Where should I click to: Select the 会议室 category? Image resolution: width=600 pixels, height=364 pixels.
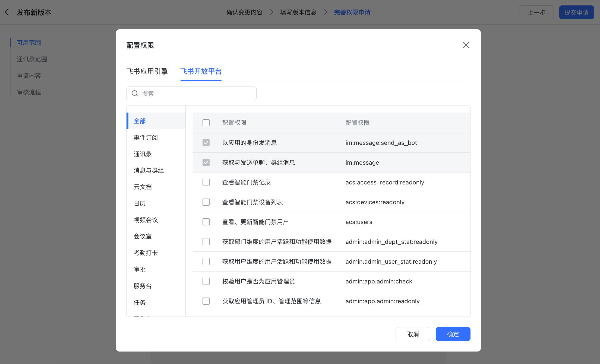[156, 236]
